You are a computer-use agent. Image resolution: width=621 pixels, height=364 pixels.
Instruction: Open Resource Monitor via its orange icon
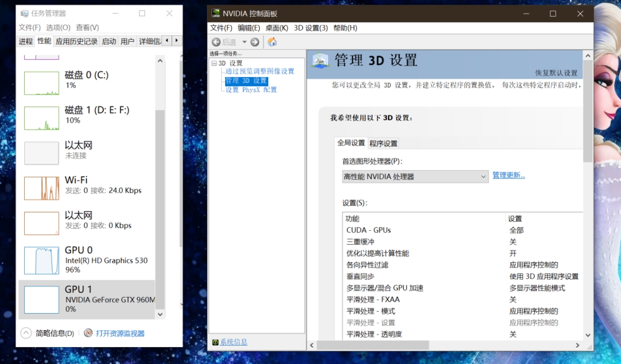tap(86, 333)
